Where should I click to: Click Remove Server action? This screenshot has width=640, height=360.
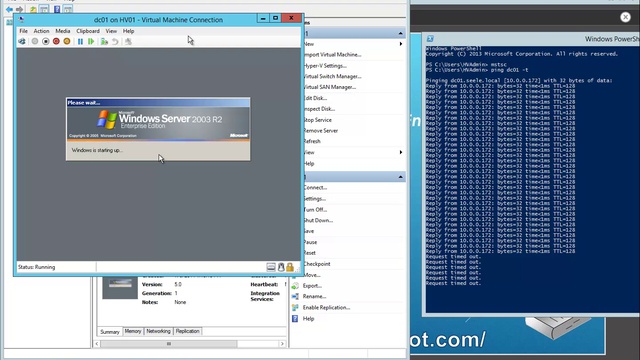tap(321, 131)
